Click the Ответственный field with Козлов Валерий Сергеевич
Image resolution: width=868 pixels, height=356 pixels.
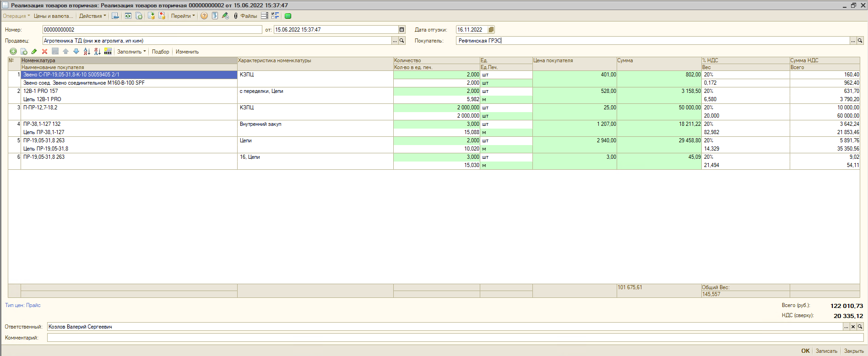tap(445, 327)
